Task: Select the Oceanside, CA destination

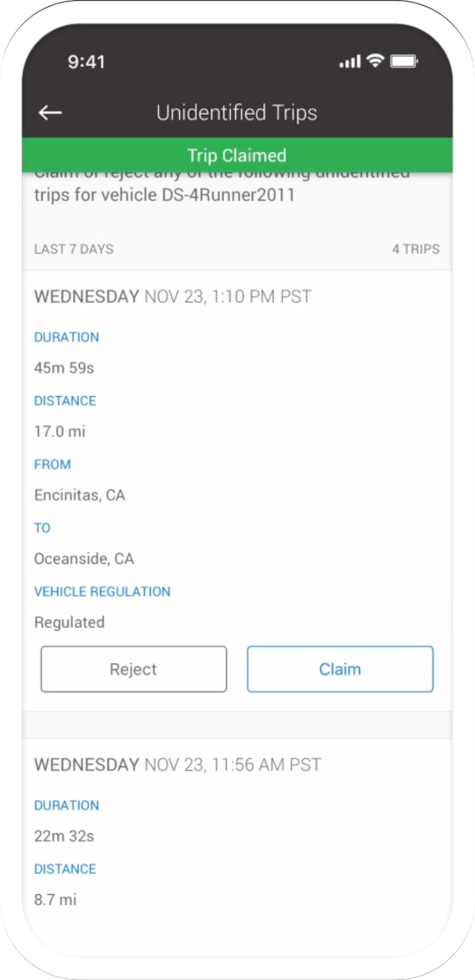Action: 84,559
